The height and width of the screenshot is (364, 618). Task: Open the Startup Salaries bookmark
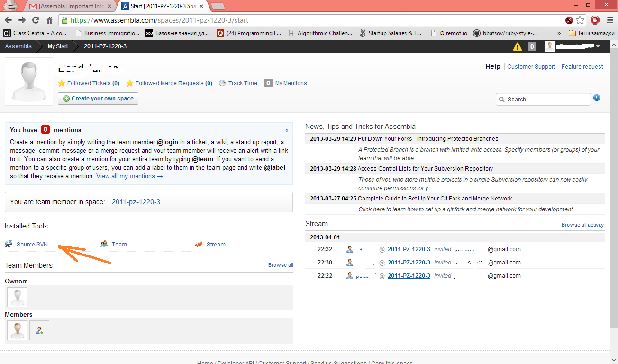[391, 33]
